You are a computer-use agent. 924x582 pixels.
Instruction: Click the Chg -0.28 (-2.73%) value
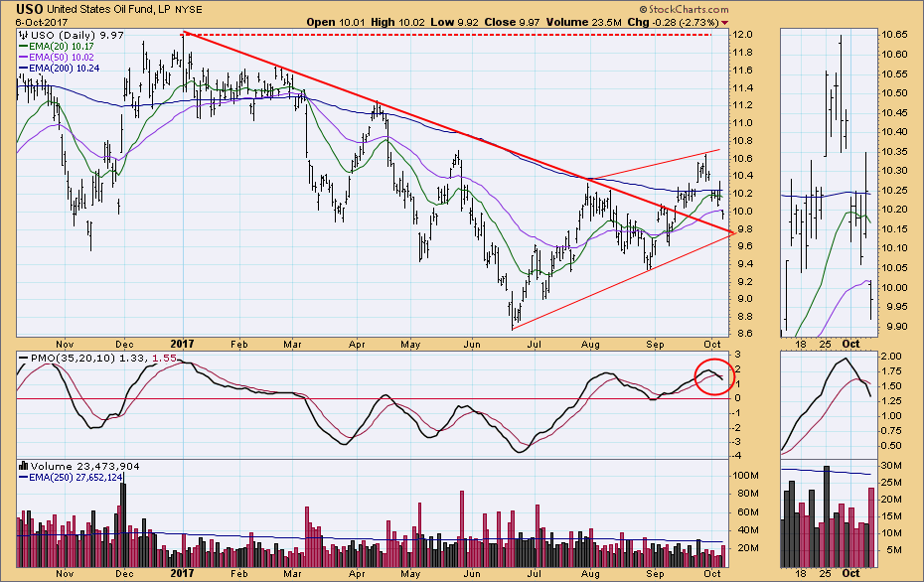point(673,22)
